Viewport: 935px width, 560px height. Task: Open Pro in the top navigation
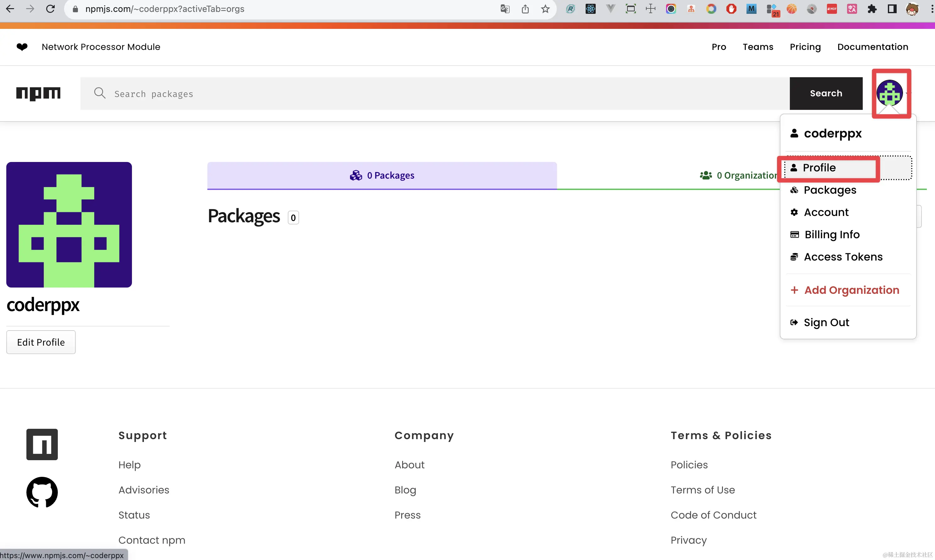coord(719,47)
